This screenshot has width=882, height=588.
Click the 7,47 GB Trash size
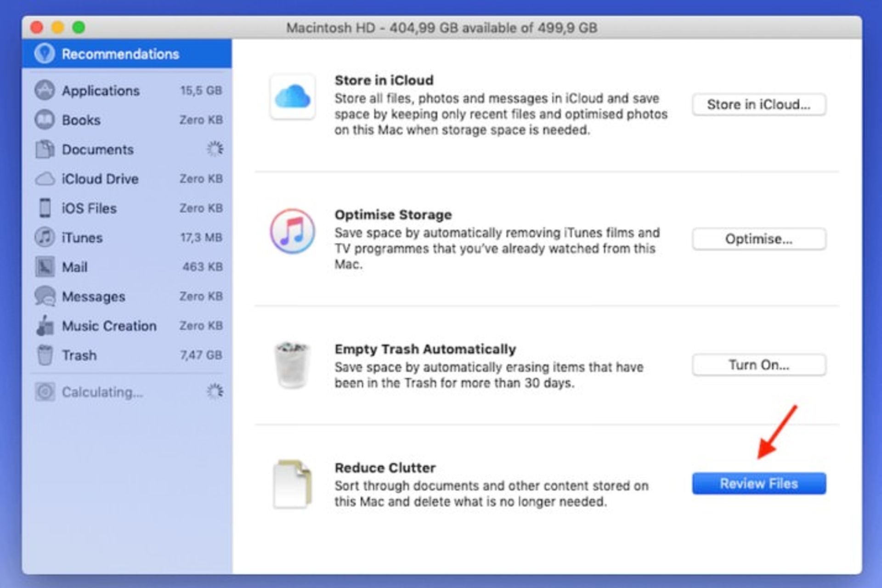(201, 355)
